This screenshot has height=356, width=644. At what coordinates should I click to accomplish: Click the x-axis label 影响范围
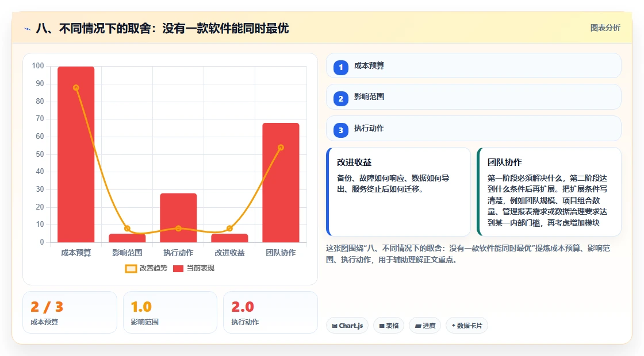click(x=127, y=253)
